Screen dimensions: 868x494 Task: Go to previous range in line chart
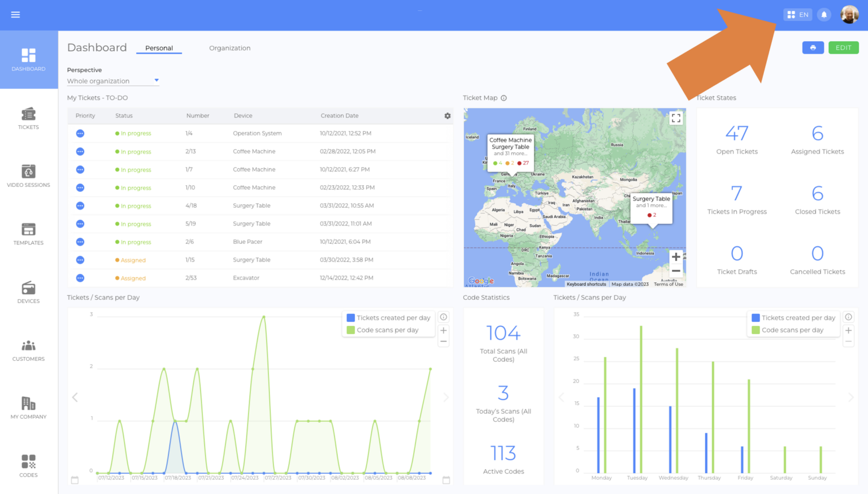click(75, 397)
